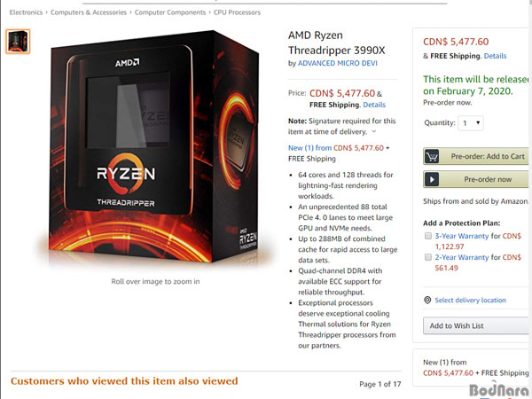This screenshot has height=399, width=532.
Task: Click Pre-order: Add to Cart button
Action: pyautogui.click(x=476, y=156)
